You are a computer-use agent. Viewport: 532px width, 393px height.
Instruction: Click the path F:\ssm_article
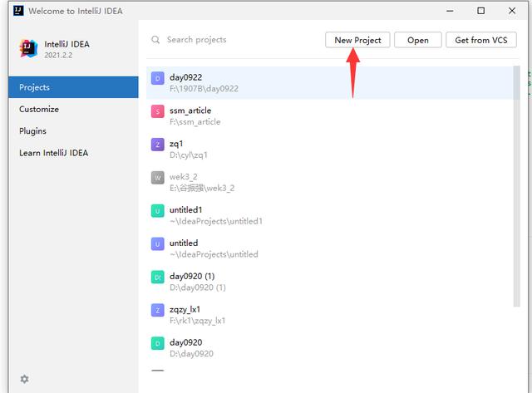[x=195, y=122]
